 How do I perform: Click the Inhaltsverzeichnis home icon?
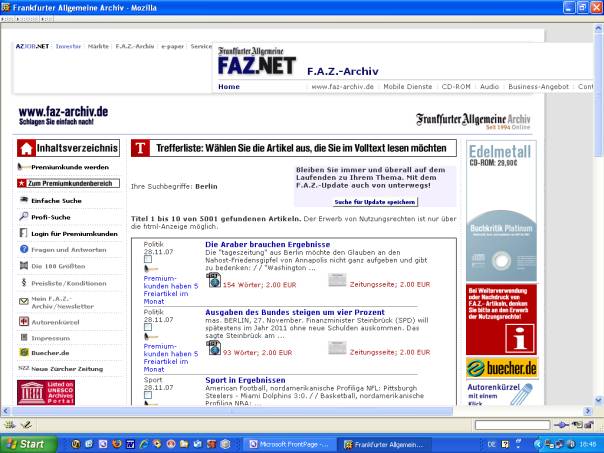[x=26, y=148]
